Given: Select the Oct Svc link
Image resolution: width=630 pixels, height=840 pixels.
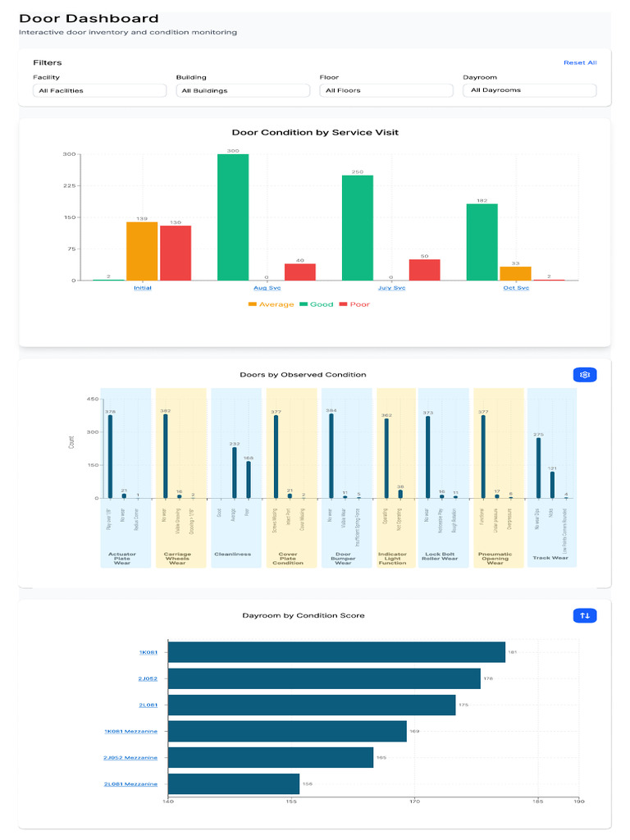Looking at the screenshot, I should (x=516, y=288).
